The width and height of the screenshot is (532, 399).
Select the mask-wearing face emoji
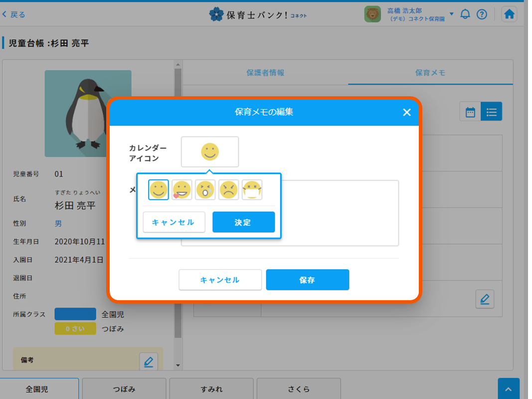pyautogui.click(x=252, y=190)
